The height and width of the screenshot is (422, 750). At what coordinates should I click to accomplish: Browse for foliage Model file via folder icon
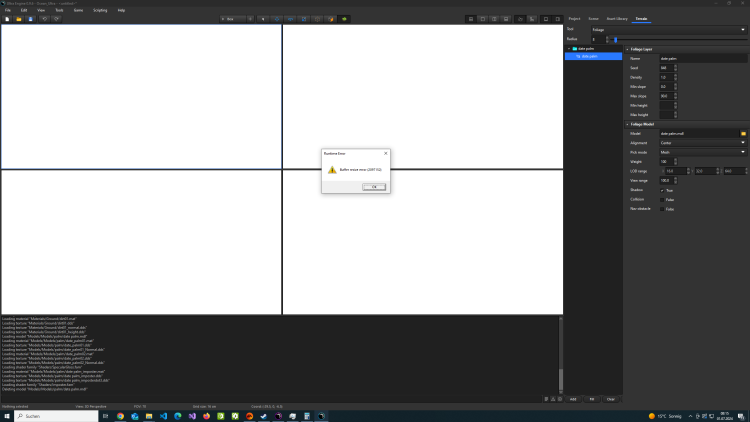click(743, 133)
